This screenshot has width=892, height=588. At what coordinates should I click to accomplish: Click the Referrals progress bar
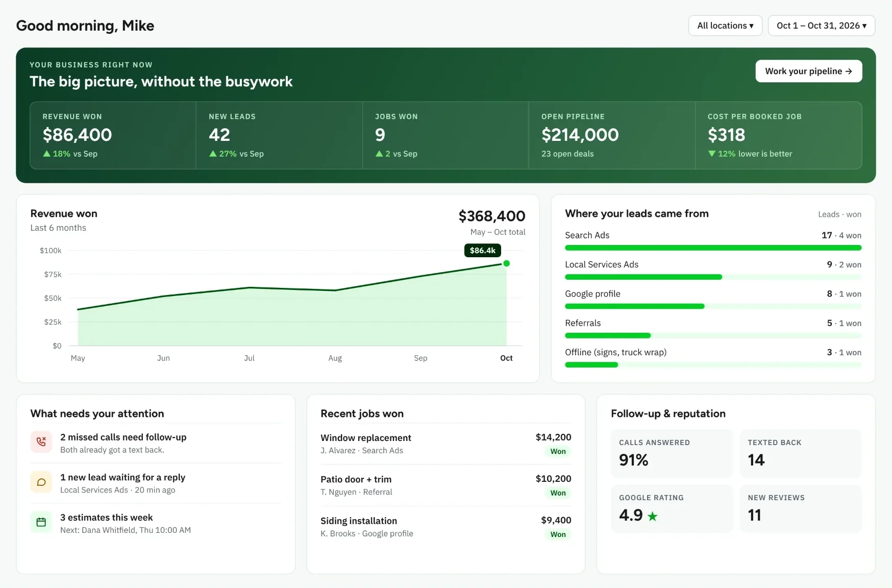pyautogui.click(x=713, y=336)
